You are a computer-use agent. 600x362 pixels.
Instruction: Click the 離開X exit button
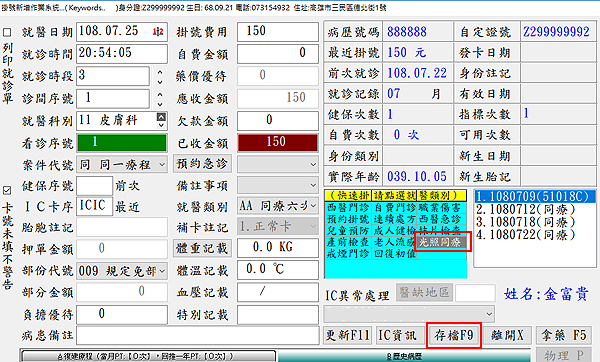507,336
